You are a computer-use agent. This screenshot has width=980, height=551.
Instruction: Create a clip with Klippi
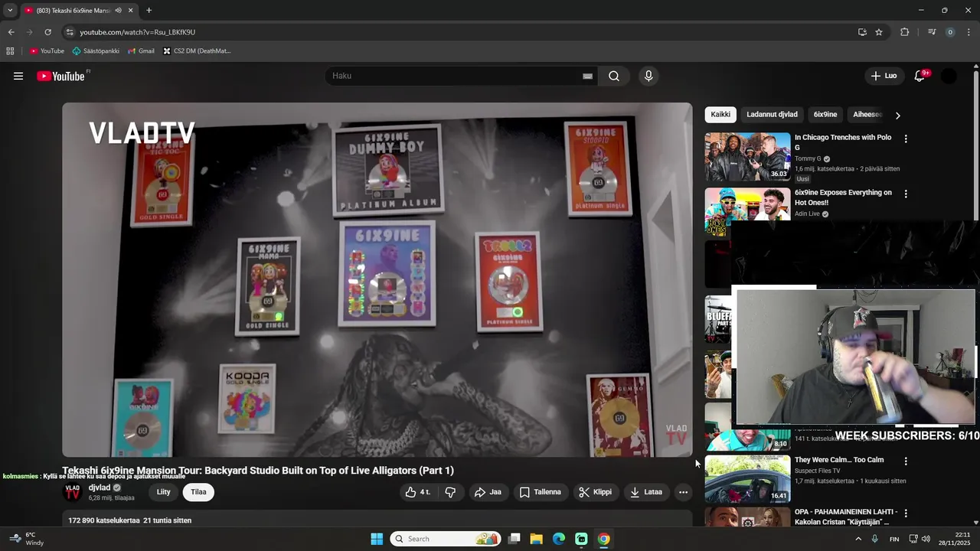[x=595, y=492]
